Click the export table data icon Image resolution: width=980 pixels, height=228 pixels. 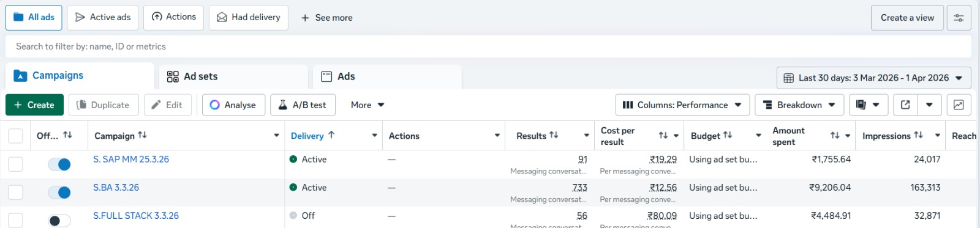(905, 105)
